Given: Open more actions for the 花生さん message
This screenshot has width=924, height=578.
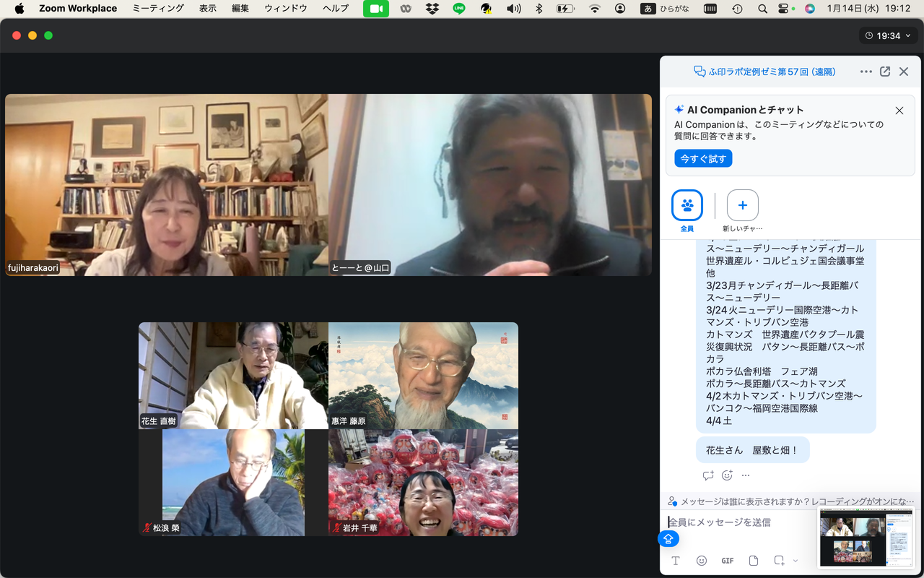Looking at the screenshot, I should [746, 475].
